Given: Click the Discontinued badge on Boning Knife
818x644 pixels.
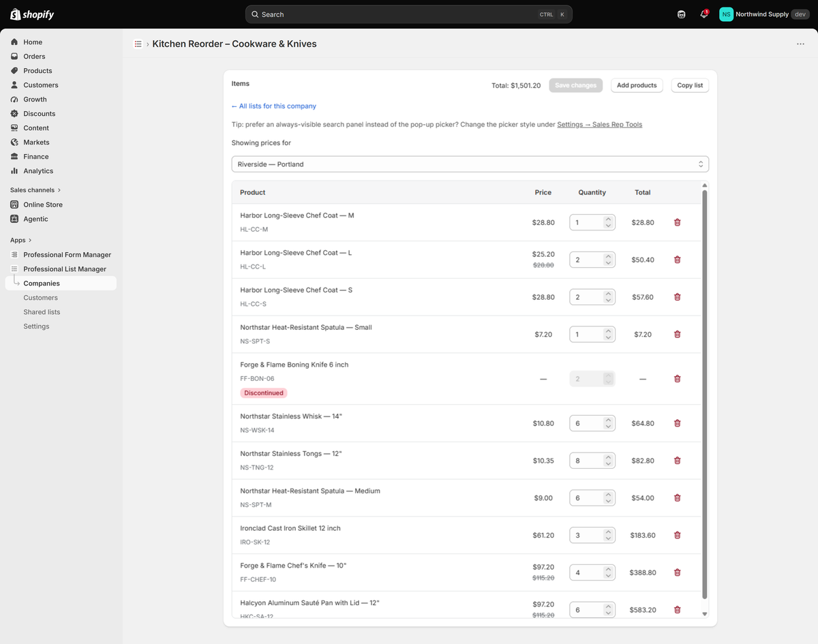Looking at the screenshot, I should [x=264, y=393].
